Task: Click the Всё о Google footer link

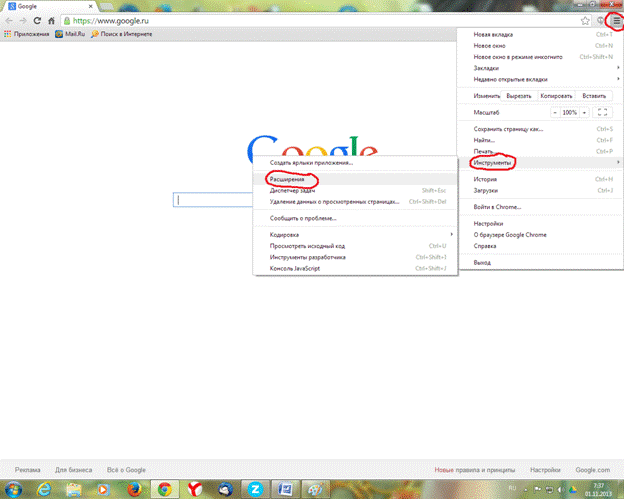Action: coord(126,470)
